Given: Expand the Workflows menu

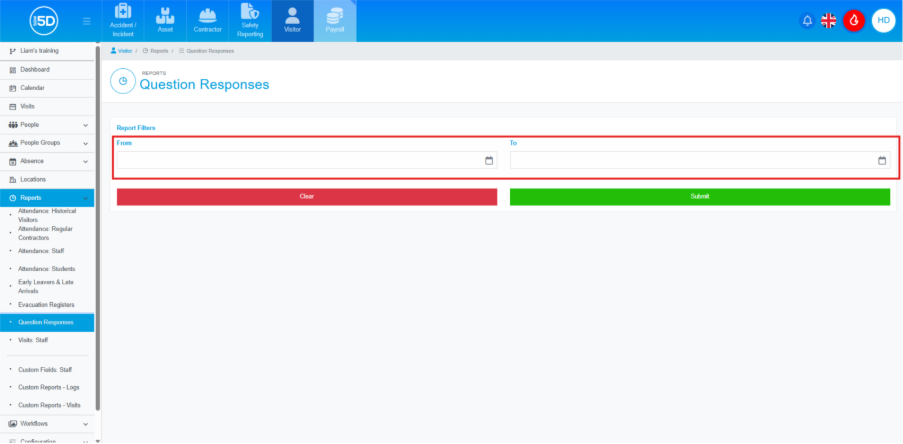Looking at the screenshot, I should (x=47, y=424).
